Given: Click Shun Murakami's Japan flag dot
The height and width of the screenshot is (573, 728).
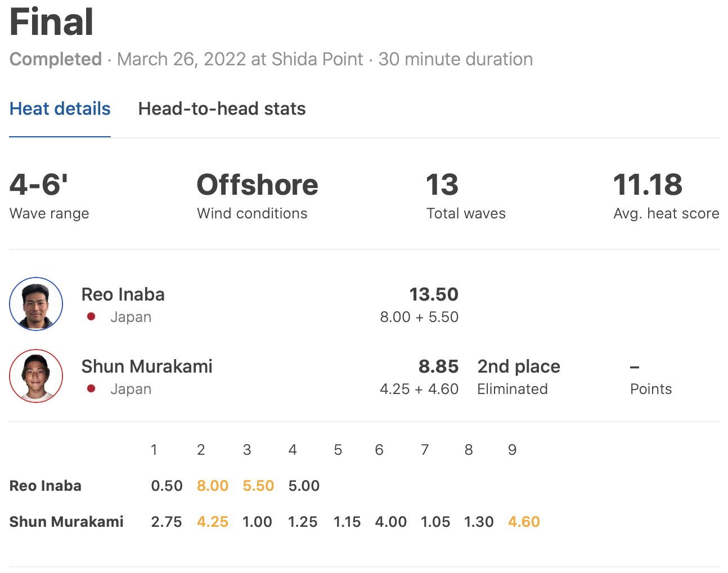Looking at the screenshot, I should coord(91,389).
